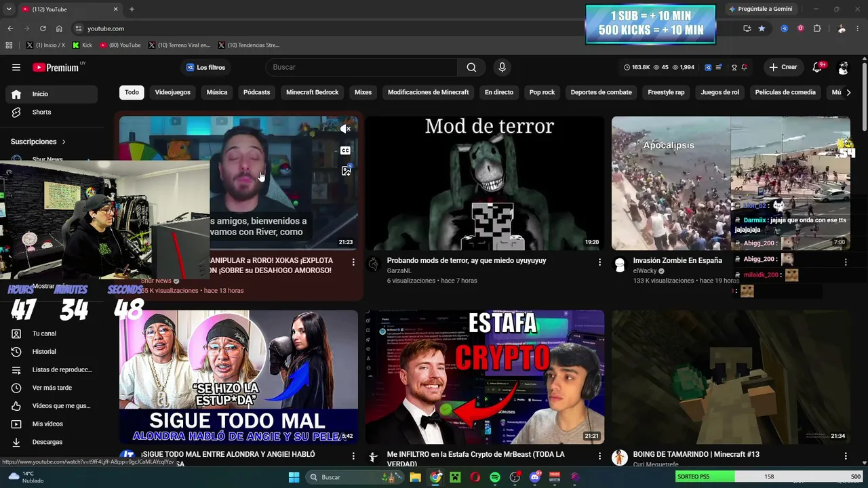Open the Mod de terror thumbnail
868x488 pixels.
pyautogui.click(x=484, y=183)
